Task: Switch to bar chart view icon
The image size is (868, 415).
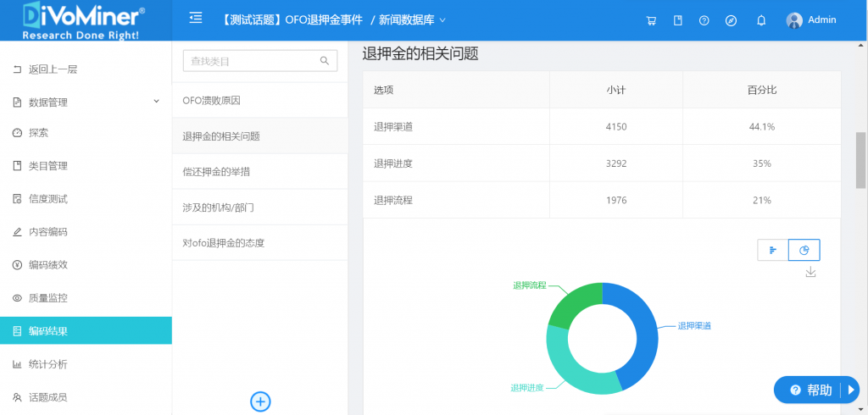Action: [773, 250]
